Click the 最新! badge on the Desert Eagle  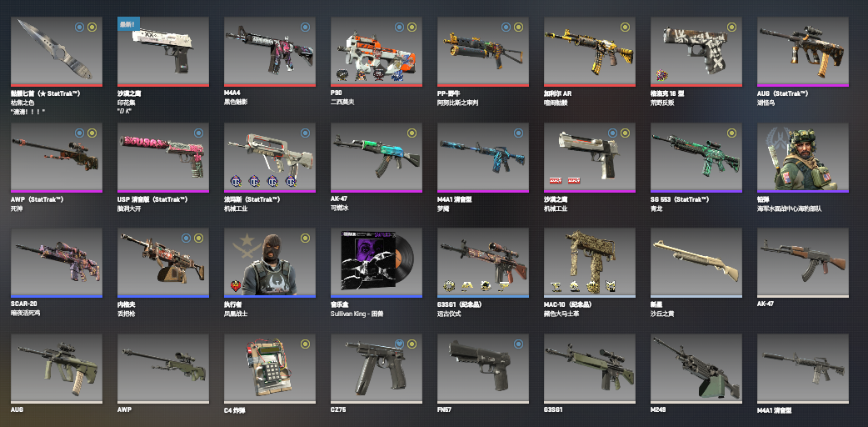tap(128, 24)
